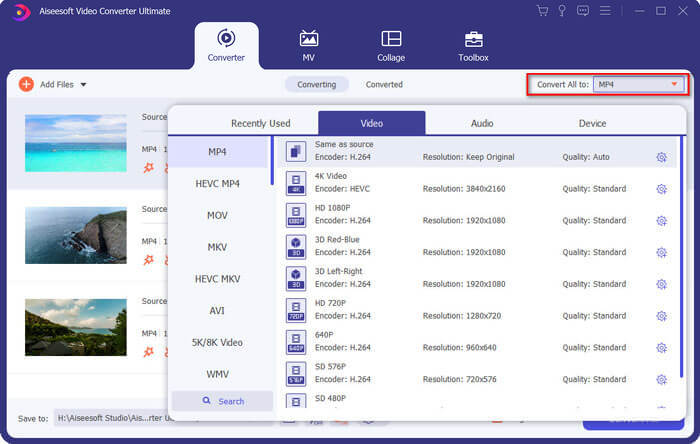Switch to the Converter tab
700x444 pixels.
pos(226,46)
